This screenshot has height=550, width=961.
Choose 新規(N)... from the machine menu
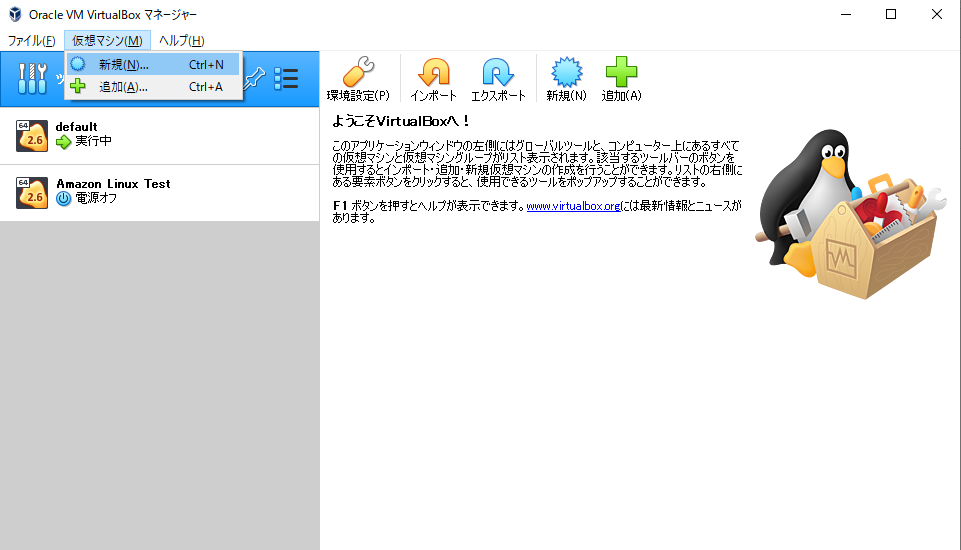(153, 64)
